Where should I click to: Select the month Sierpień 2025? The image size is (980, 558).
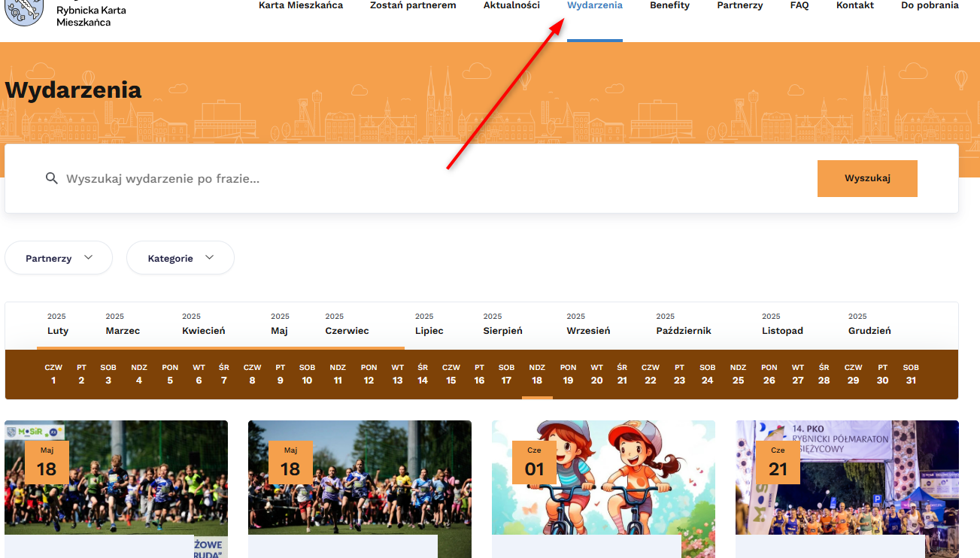click(x=502, y=324)
